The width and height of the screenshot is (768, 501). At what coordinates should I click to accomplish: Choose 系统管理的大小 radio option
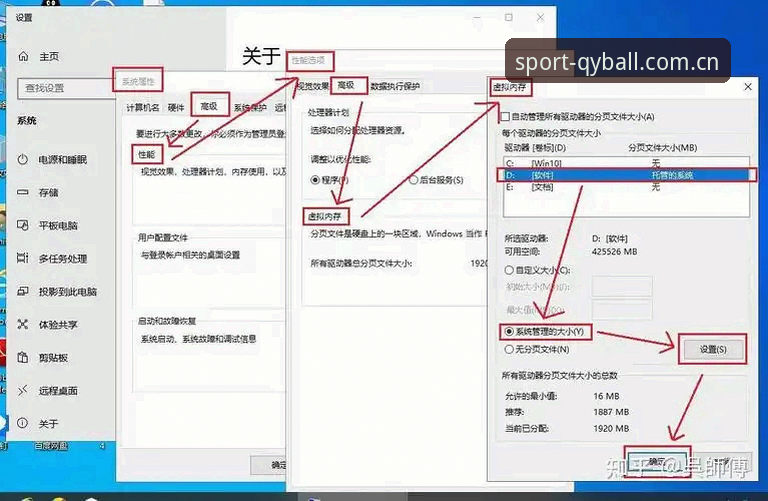(x=509, y=332)
